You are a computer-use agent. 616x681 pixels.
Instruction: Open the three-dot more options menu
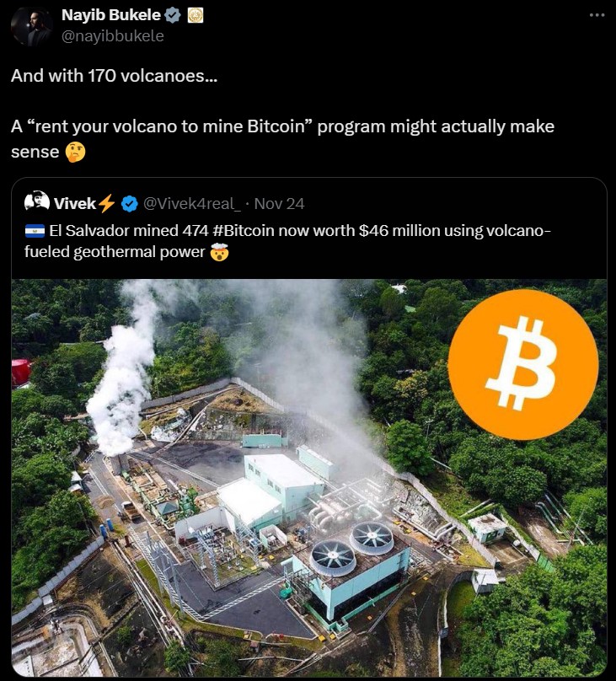click(597, 15)
